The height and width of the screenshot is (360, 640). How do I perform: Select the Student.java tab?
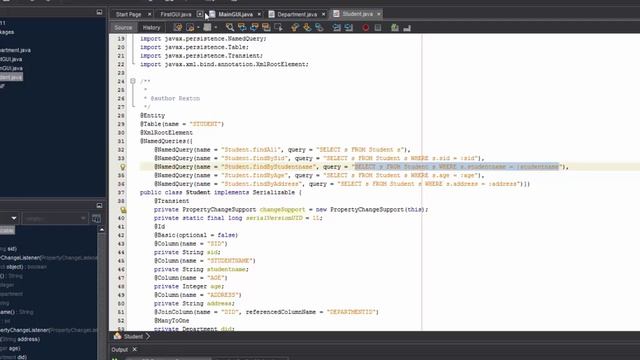(x=358, y=14)
